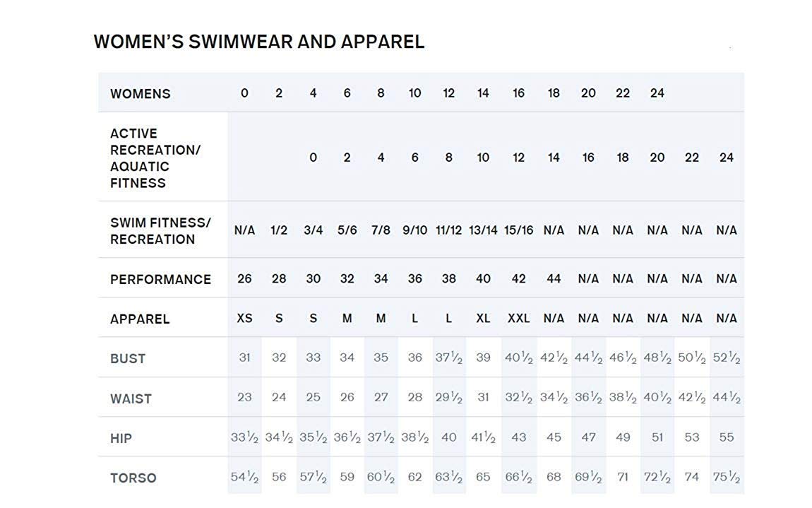
Task: Select the XXL apparel size cell
Action: [x=518, y=318]
